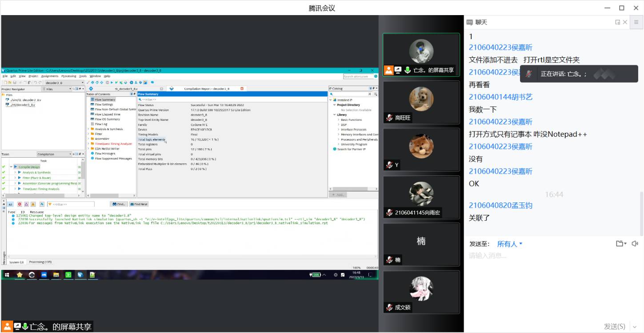Switch to the Processing (135) messages tab

(40, 262)
